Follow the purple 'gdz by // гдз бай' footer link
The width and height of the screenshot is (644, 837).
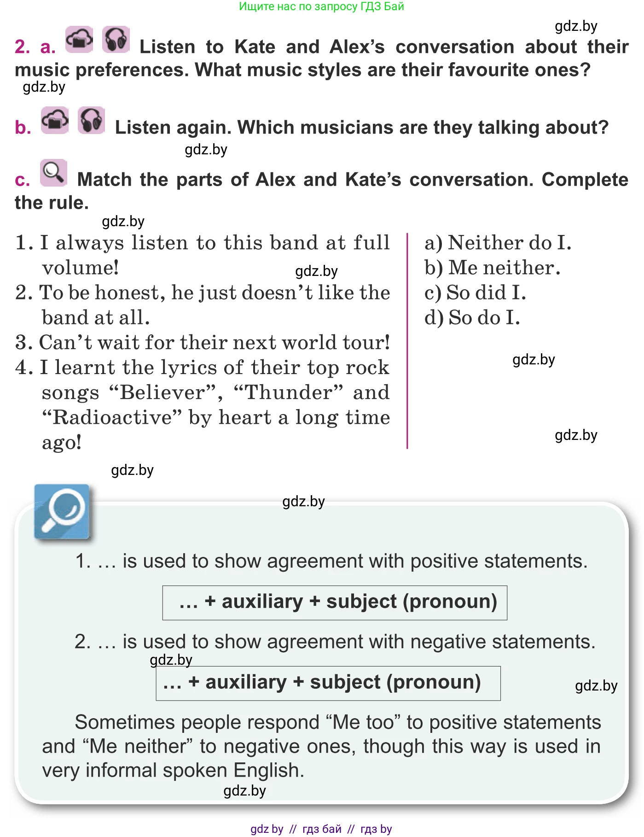coord(321,829)
